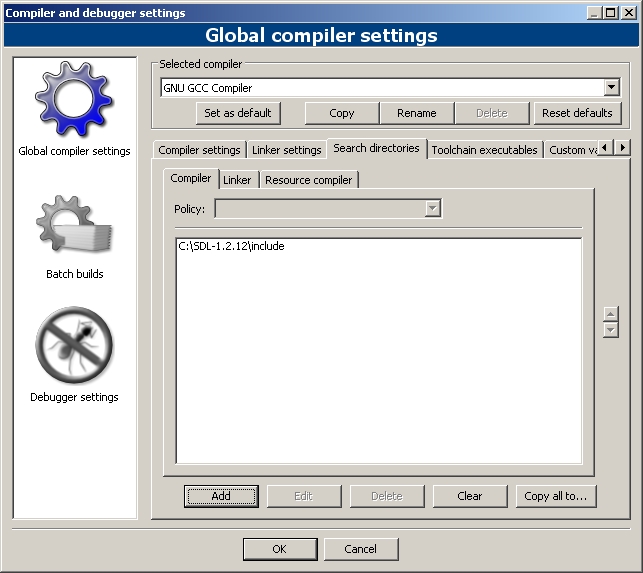643x573 pixels.
Task: Select C:\SDL-1.2.12\include directory entry
Action: [x=231, y=246]
